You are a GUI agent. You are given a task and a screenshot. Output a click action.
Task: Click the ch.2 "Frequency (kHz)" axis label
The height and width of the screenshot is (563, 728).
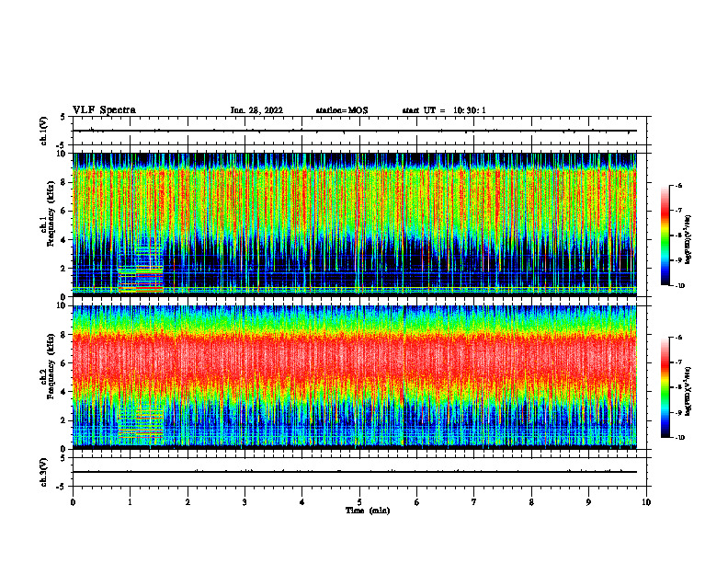(x=51, y=365)
